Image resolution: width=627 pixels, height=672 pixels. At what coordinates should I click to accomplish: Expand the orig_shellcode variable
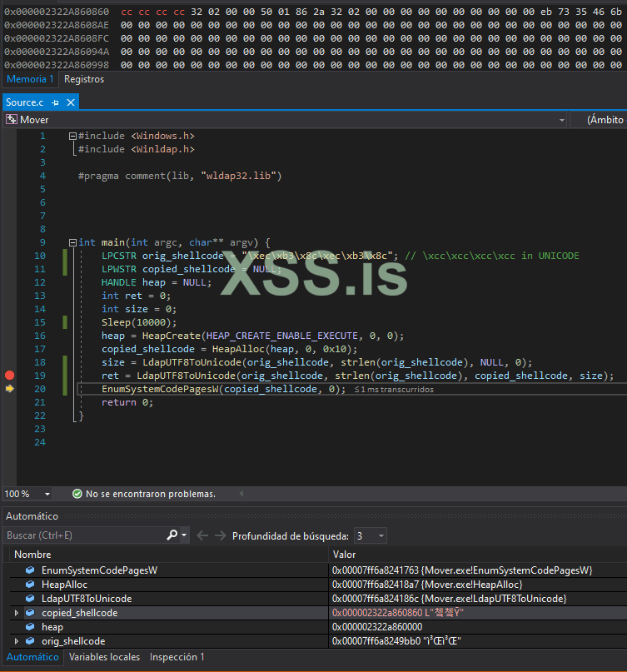16,641
